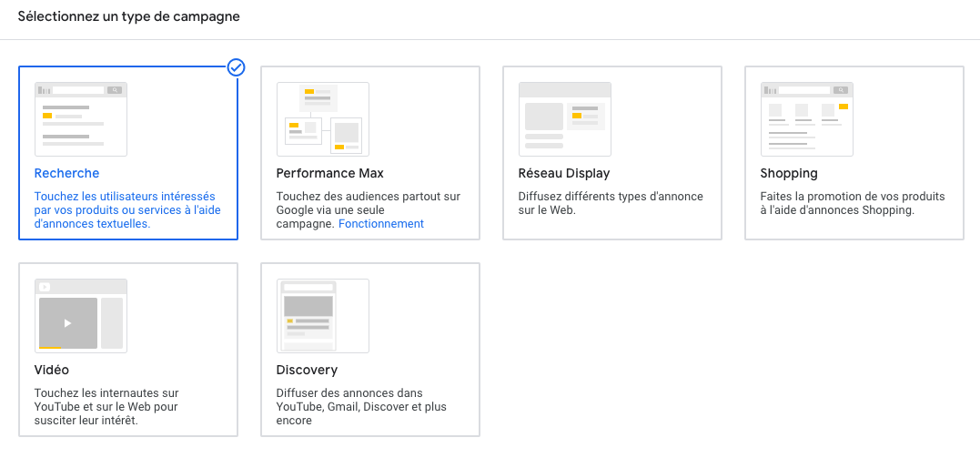Screen dimensions: 980x458
Task: Click the Recherche description about annonces textuelles
Action: (x=125, y=210)
